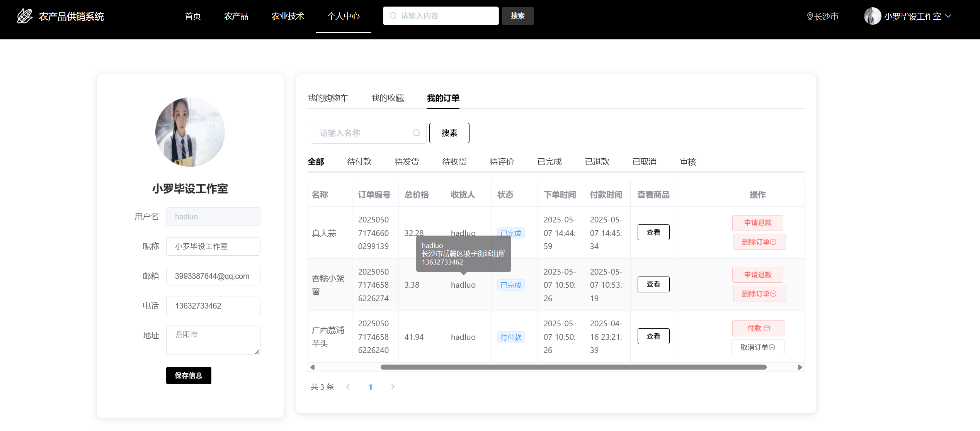Screen dimensions: 980x431
Task: Show 已退款 orders tab
Action: tap(597, 162)
